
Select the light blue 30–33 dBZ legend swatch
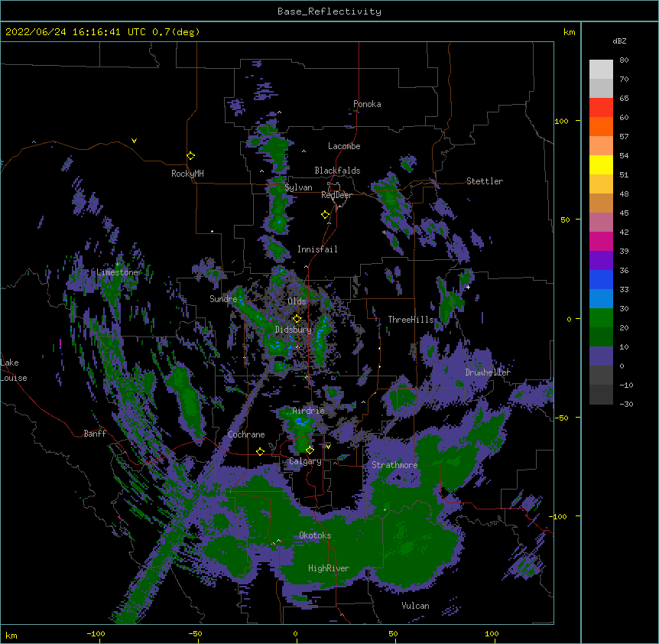coord(601,299)
